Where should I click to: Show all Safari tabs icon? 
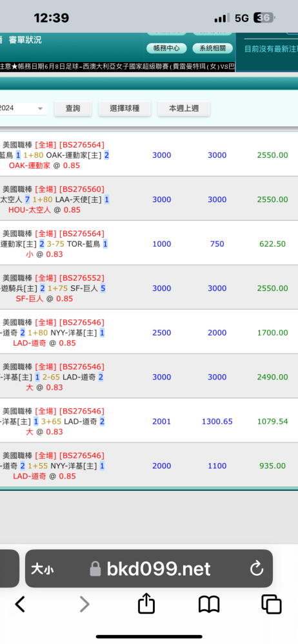(x=272, y=604)
